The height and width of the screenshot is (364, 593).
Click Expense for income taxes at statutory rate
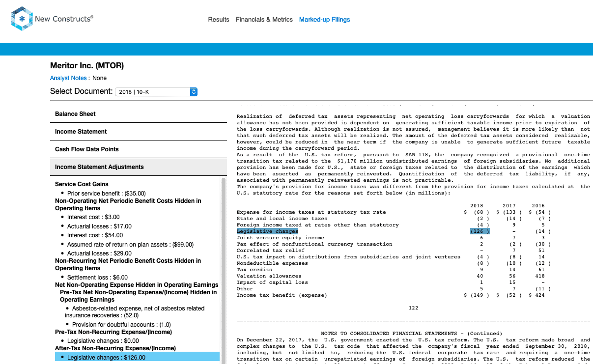click(311, 212)
